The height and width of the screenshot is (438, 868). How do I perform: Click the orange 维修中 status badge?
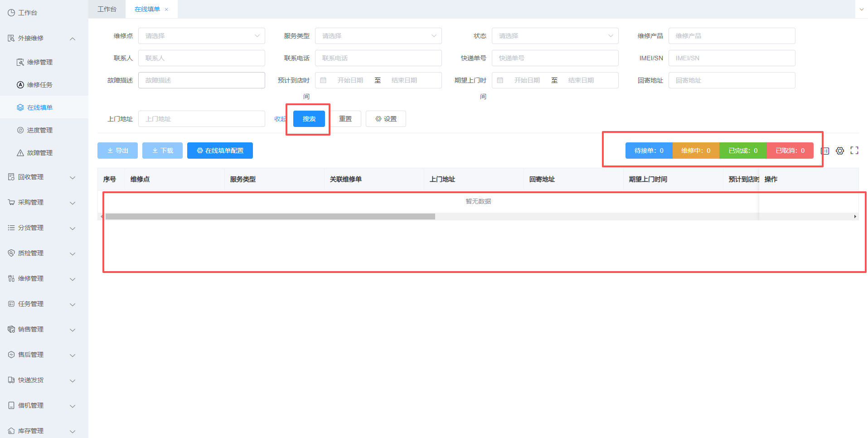pyautogui.click(x=696, y=151)
